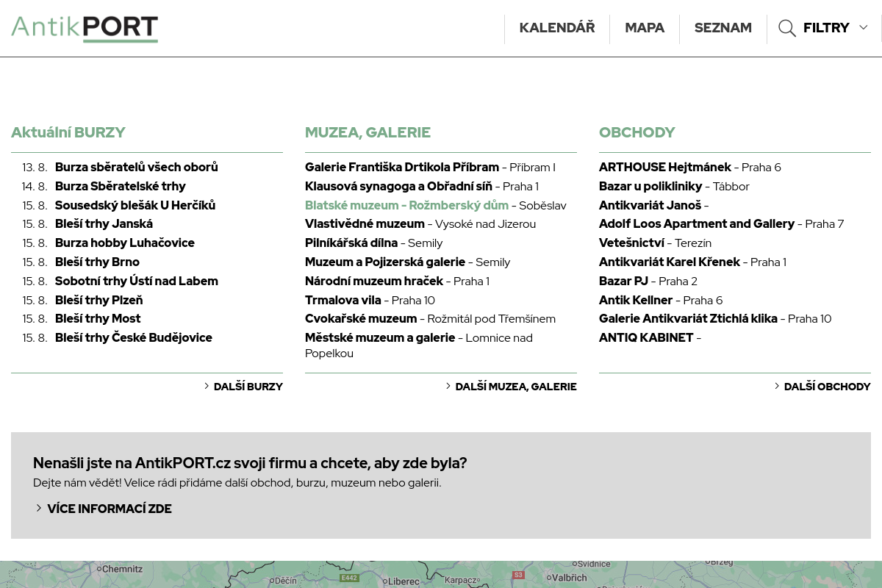The image size is (882, 588).
Task: Open the SEZNAM menu item
Action: coord(723,28)
